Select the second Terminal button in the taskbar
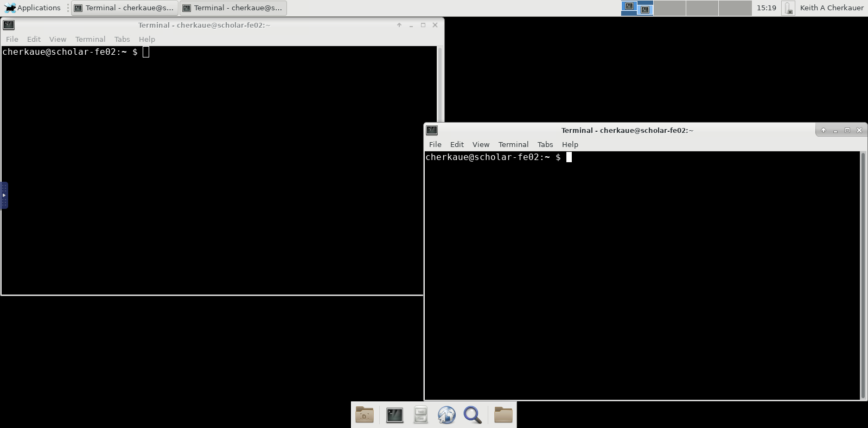Screen dimensions: 868x428 233,8
